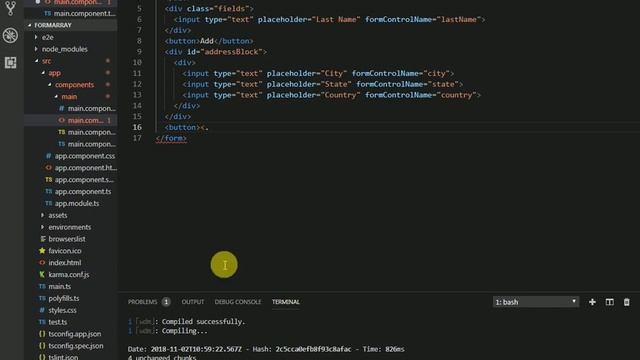
Task: Expand the node_modules folder
Action: click(71, 49)
